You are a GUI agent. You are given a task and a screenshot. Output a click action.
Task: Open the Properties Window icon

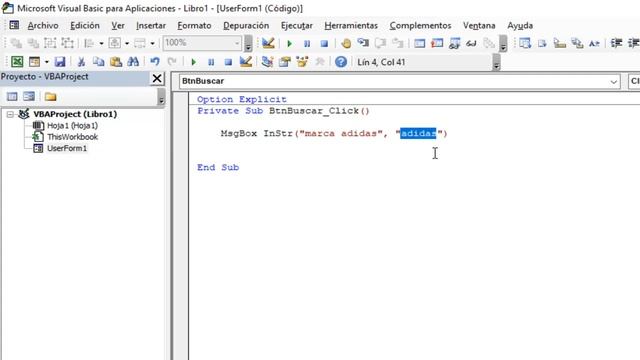tap(284, 62)
